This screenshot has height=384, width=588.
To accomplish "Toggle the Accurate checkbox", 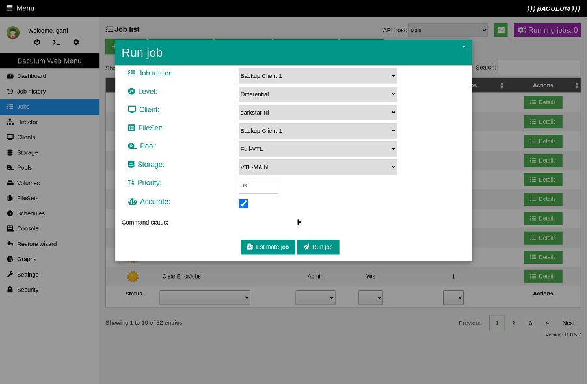I will tap(243, 204).
